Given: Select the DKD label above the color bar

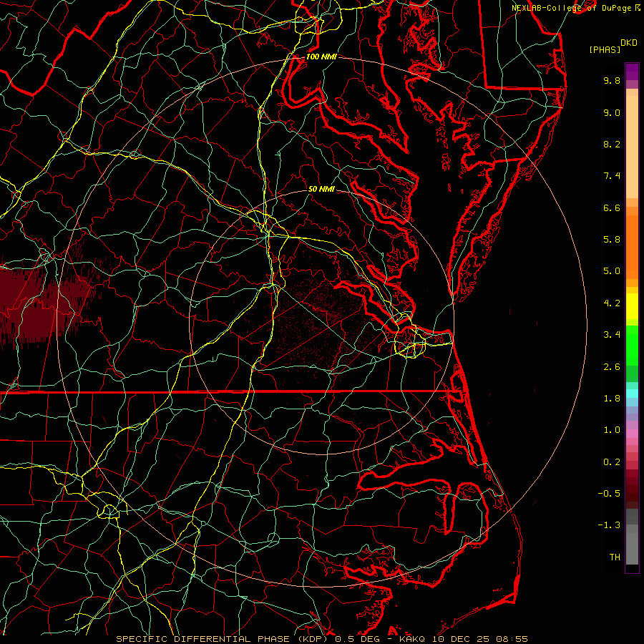Looking at the screenshot, I should [x=629, y=43].
